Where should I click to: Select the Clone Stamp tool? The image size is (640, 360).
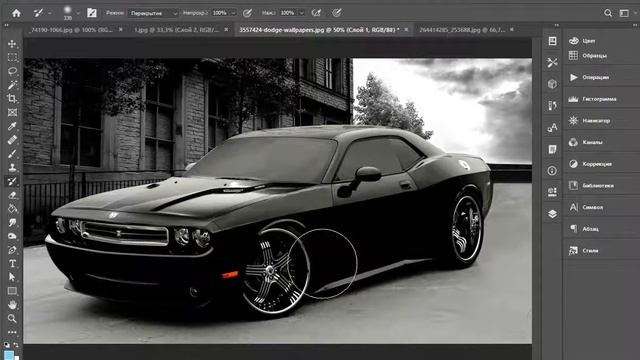coord(12,167)
